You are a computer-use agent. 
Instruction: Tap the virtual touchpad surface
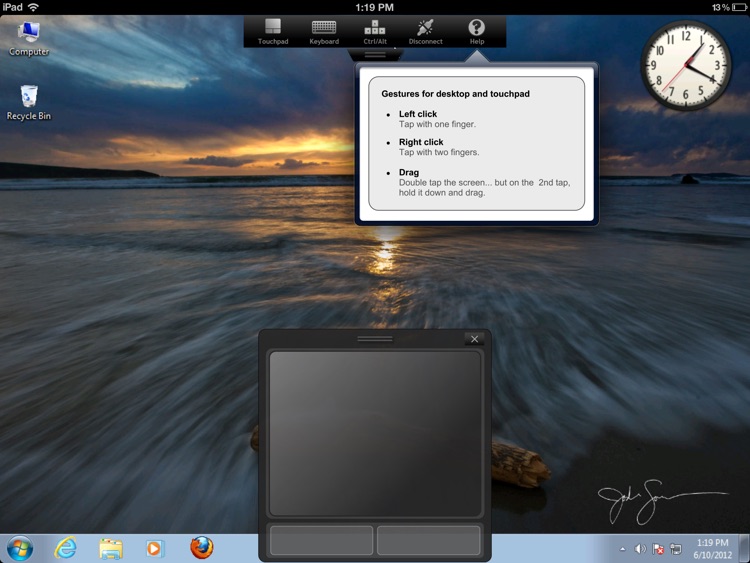pyautogui.click(x=375, y=433)
